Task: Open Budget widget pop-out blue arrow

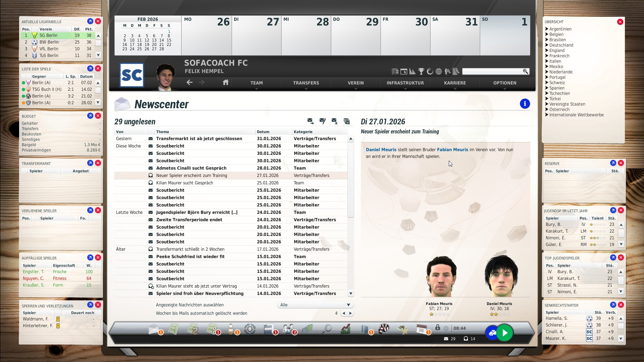Action: point(90,116)
